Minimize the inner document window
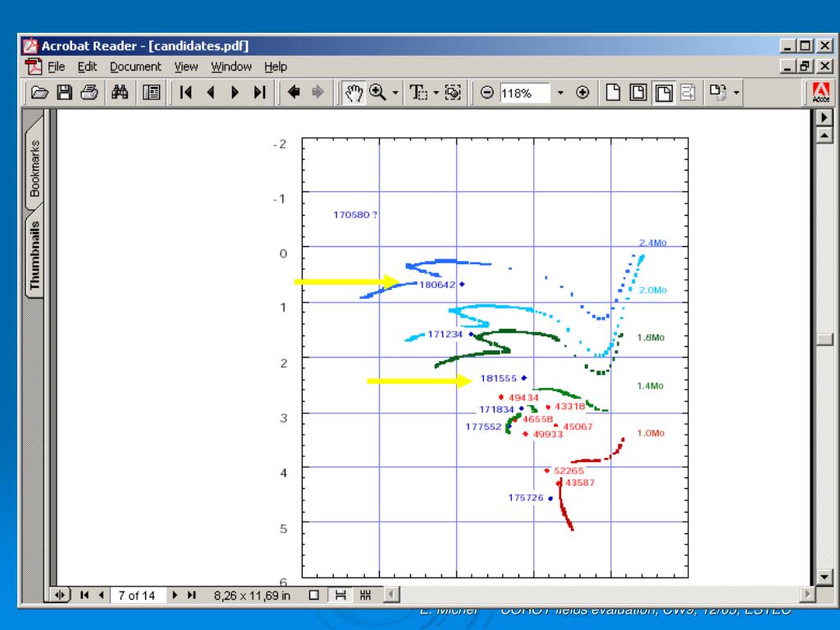The height and width of the screenshot is (630, 840). (x=787, y=66)
